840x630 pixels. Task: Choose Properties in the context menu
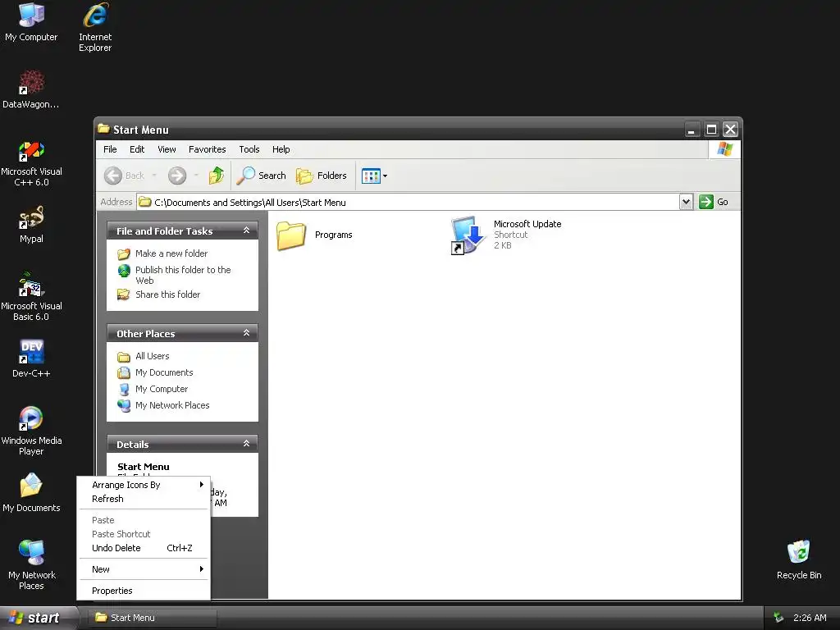point(144,591)
